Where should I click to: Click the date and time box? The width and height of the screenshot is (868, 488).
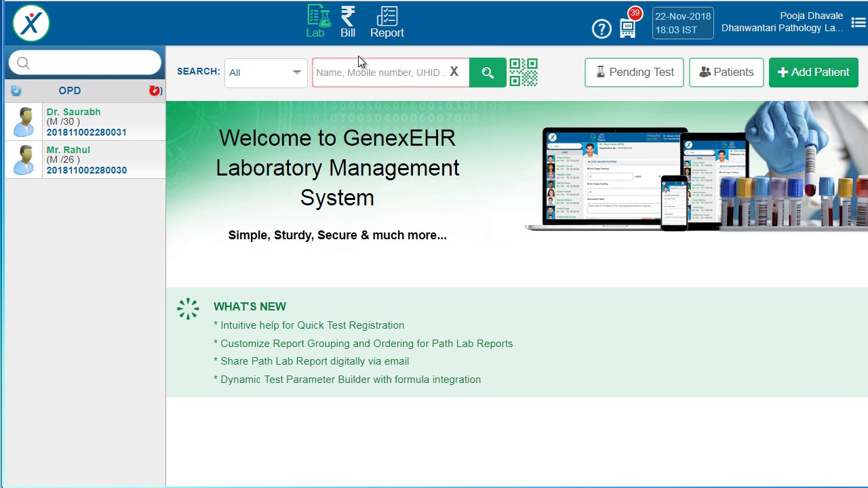tap(683, 23)
